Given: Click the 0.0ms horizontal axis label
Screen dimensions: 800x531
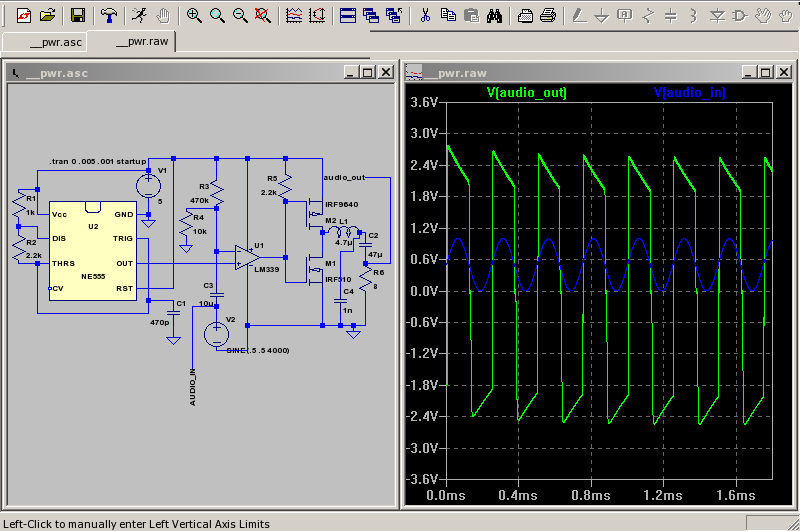Looking at the screenshot, I should pos(446,495).
